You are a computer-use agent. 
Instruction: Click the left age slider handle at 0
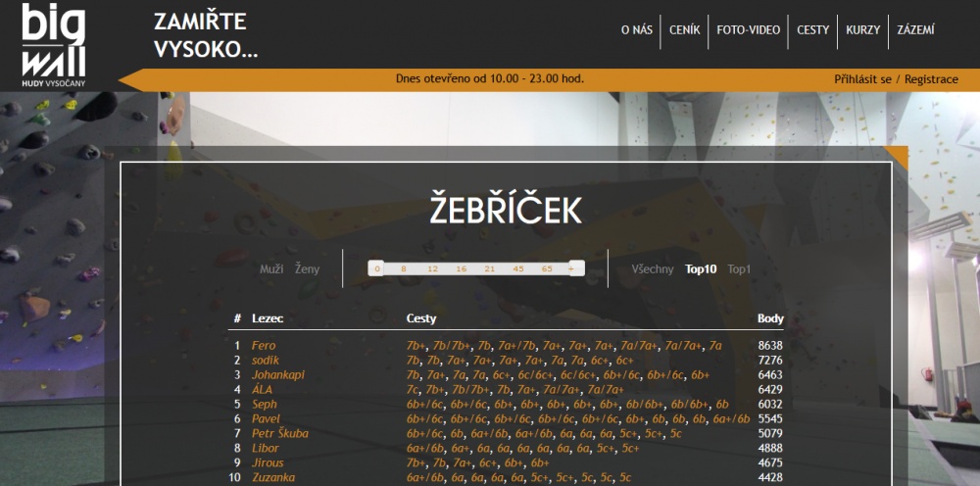point(376,268)
